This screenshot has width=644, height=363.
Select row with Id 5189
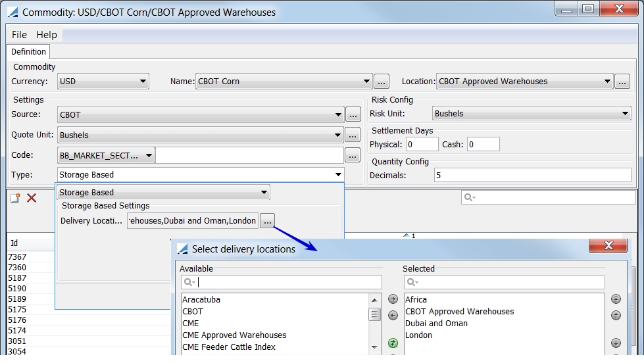[x=31, y=299]
